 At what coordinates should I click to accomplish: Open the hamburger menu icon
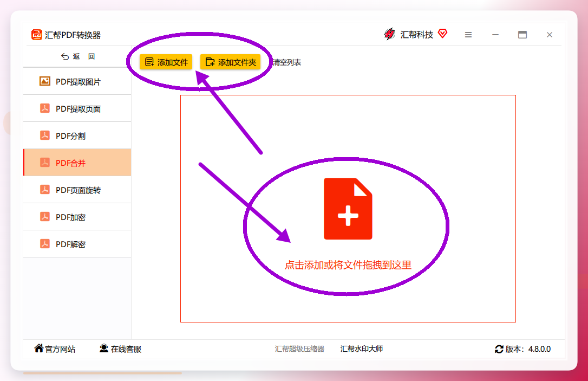click(468, 35)
